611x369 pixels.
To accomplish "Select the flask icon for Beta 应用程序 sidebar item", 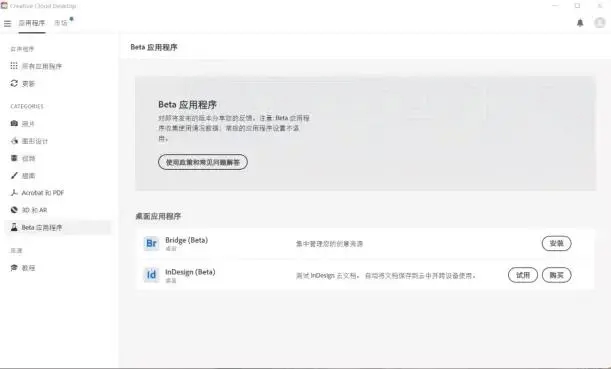I will click(14, 227).
